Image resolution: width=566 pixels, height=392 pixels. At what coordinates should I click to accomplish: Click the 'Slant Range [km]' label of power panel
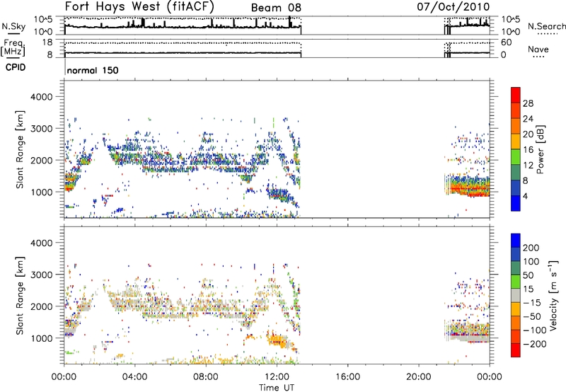pos(20,149)
